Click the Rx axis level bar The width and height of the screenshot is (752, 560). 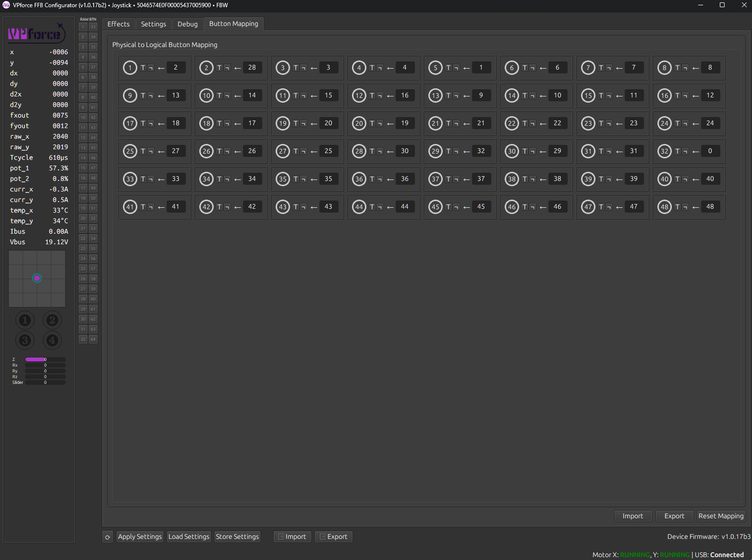click(x=46, y=365)
